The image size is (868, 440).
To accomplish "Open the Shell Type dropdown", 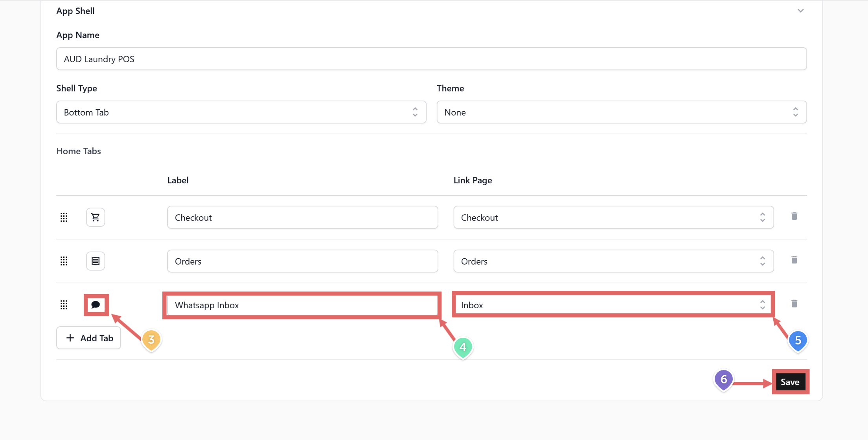I will (x=241, y=112).
